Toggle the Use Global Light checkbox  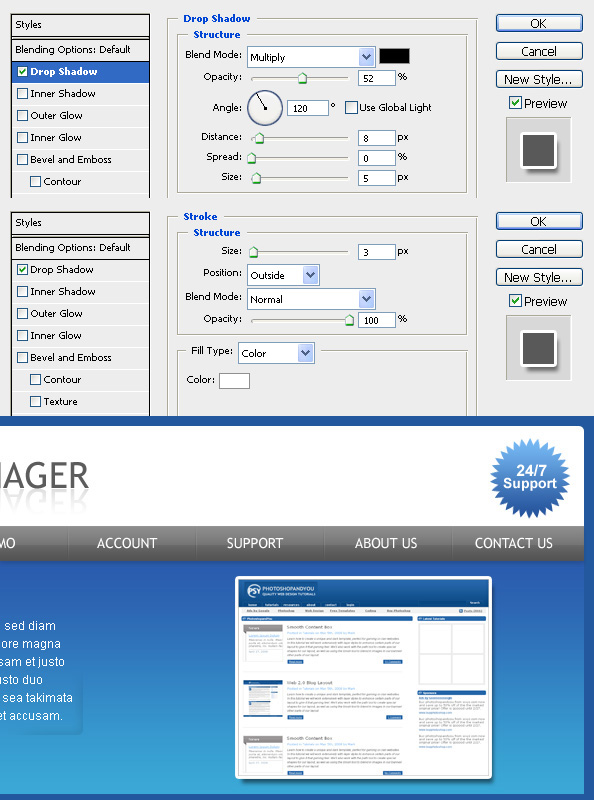(351, 108)
